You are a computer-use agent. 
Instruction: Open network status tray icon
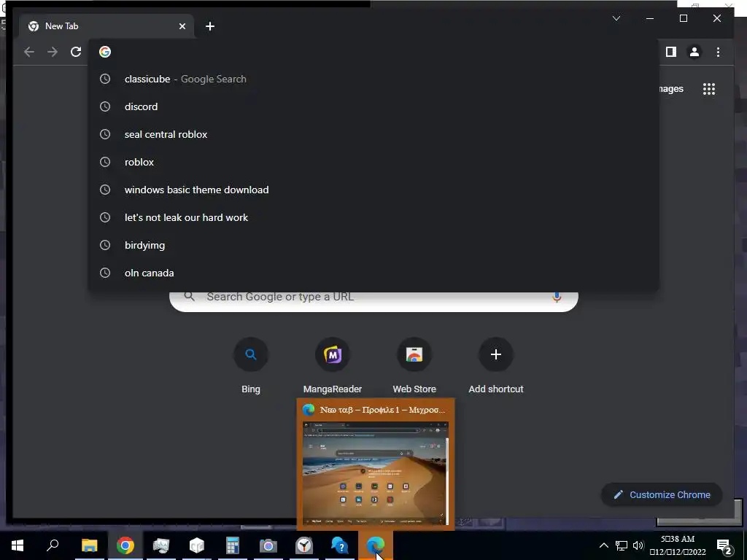point(622,545)
